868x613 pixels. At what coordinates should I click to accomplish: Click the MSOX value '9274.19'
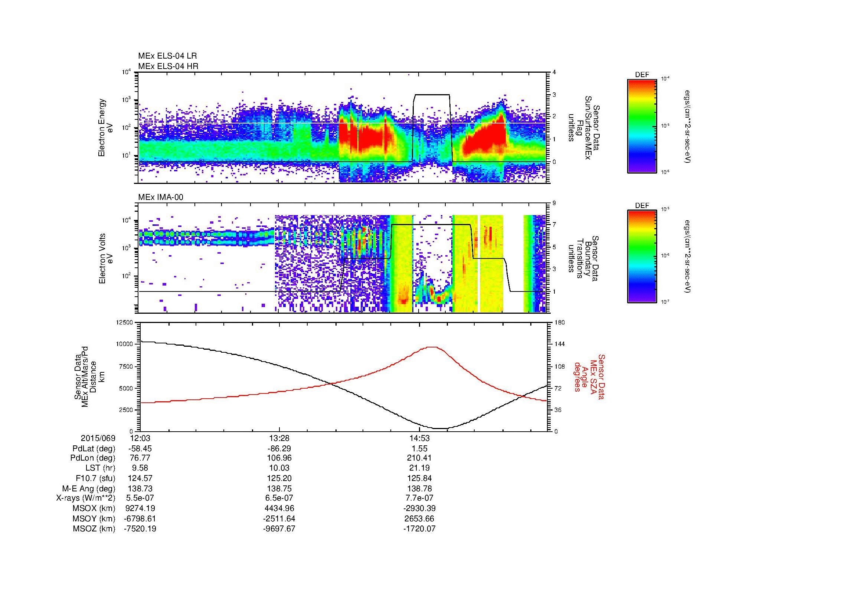140,508
